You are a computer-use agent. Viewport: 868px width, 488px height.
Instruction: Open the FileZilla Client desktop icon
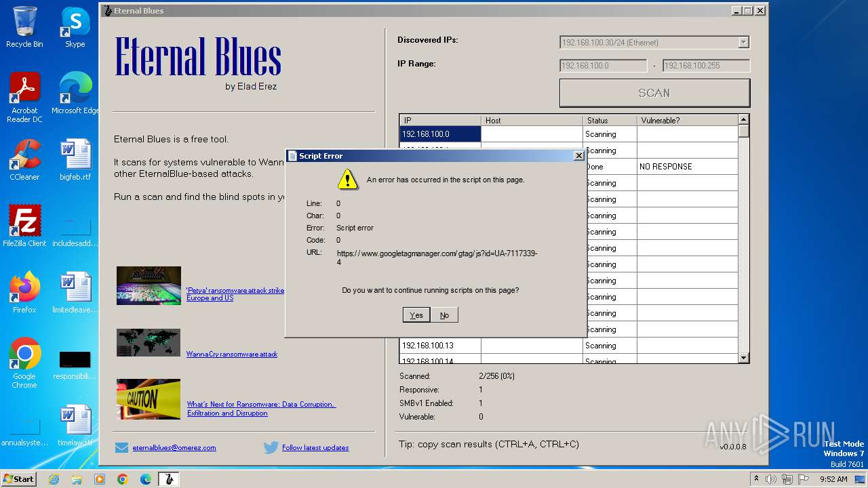click(24, 226)
